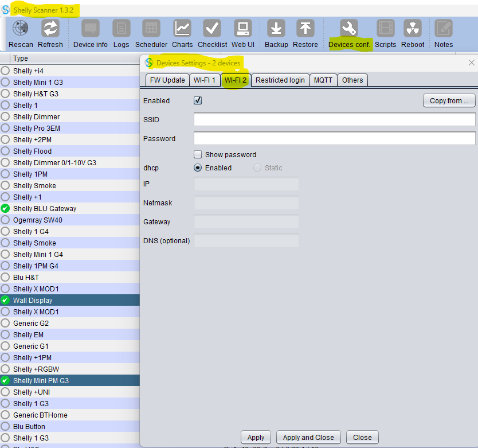The width and height of the screenshot is (478, 448).
Task: Open the Checklist checkmark icon
Action: [x=212, y=28]
